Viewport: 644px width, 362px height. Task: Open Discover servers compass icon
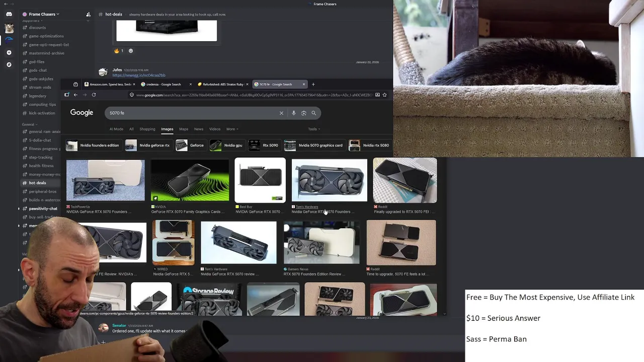(x=9, y=64)
